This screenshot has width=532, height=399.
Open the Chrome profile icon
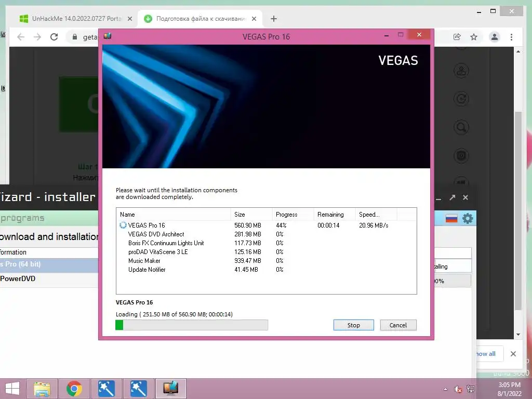(x=495, y=37)
